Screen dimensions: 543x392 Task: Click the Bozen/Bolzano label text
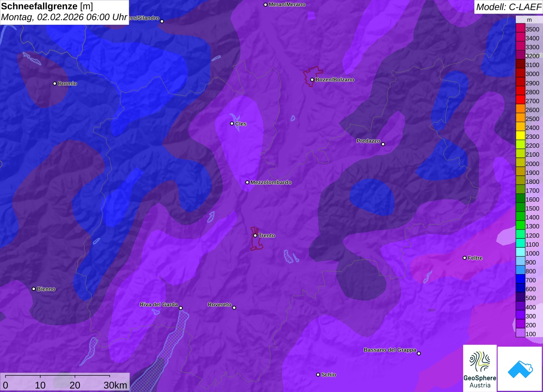tap(335, 80)
